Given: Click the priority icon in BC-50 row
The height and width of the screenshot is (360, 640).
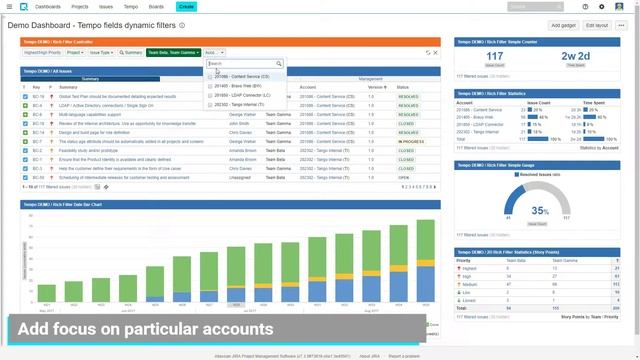Looking at the screenshot, I should [x=51, y=178].
